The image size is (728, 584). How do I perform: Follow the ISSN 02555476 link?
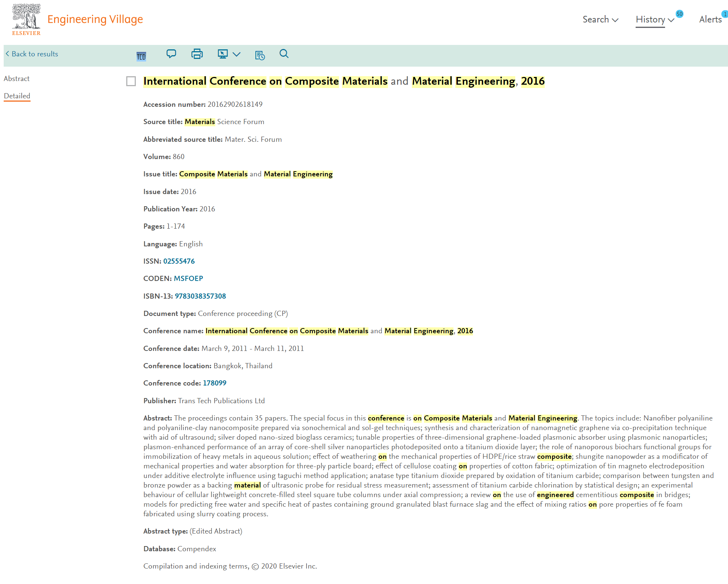pyautogui.click(x=179, y=261)
